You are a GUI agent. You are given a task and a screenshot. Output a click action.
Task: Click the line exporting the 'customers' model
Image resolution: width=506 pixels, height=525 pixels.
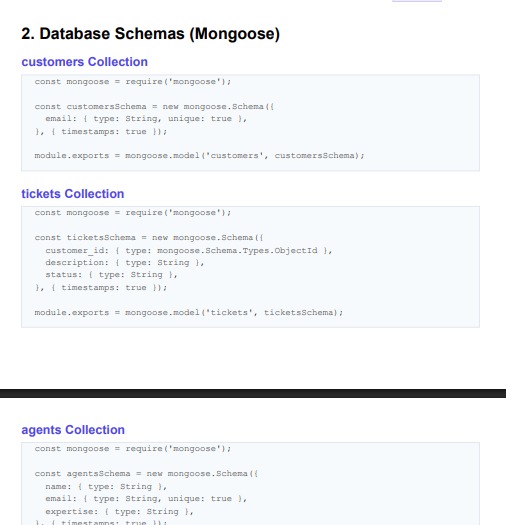(x=199, y=156)
